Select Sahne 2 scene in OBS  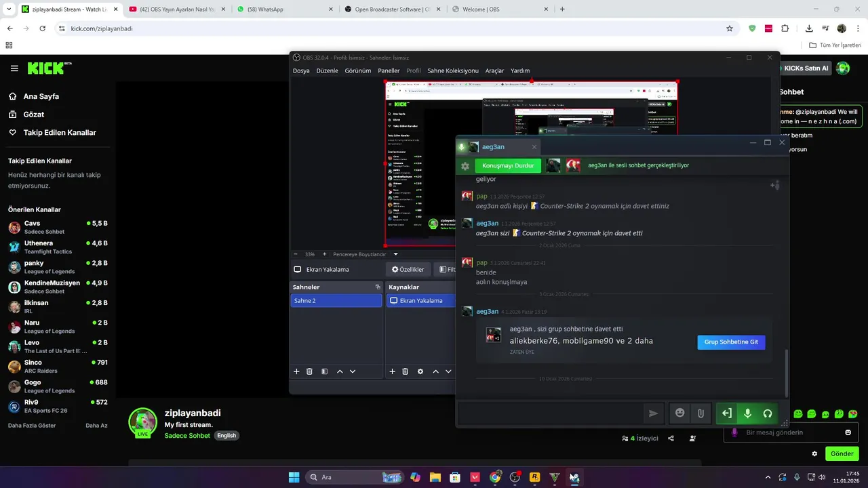click(336, 300)
